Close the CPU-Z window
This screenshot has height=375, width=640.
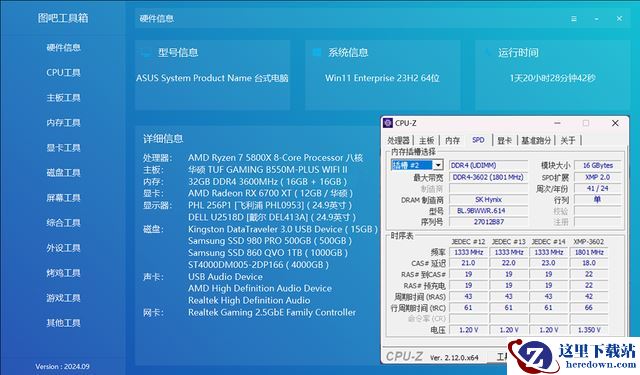tap(615, 123)
